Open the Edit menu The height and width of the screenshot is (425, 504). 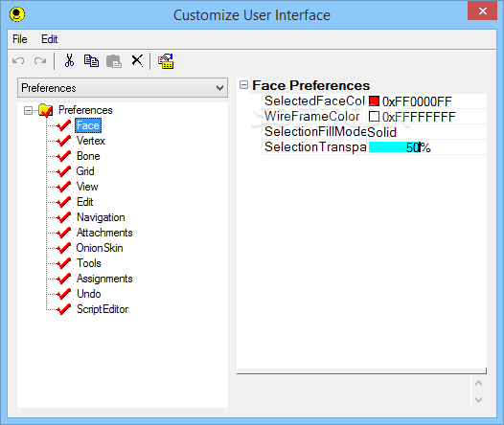pos(49,39)
